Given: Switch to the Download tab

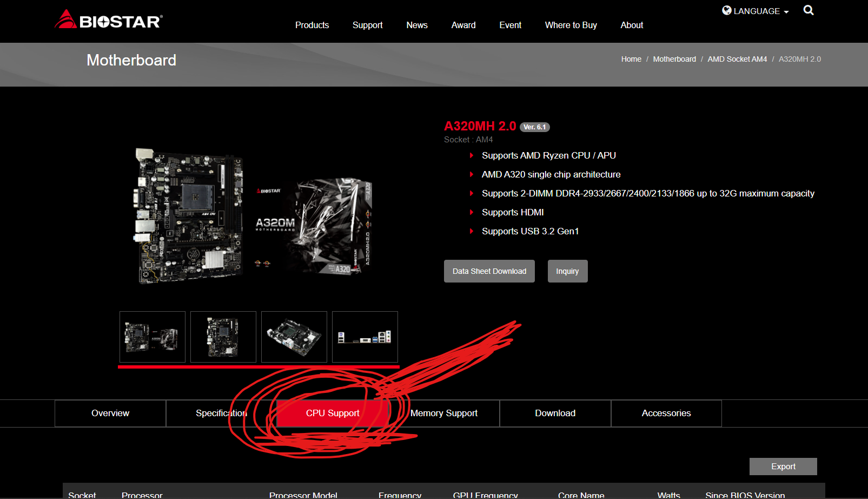Looking at the screenshot, I should (x=555, y=413).
